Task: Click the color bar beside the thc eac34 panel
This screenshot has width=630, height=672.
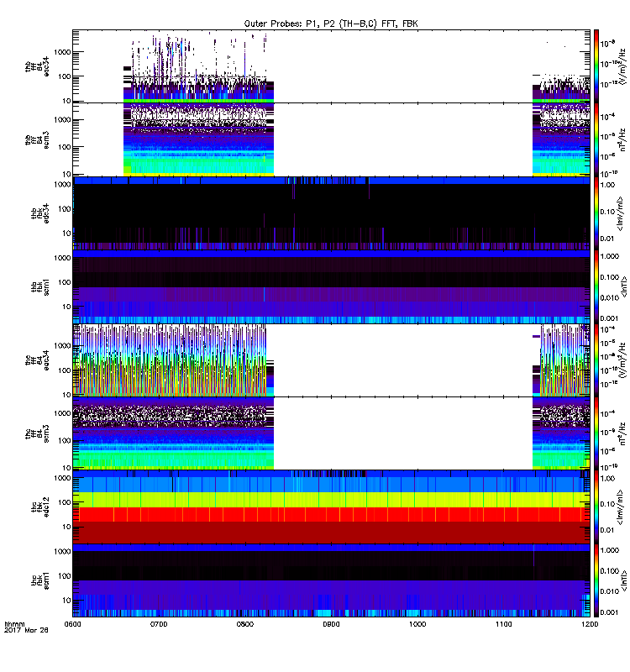Action: pyautogui.click(x=596, y=360)
